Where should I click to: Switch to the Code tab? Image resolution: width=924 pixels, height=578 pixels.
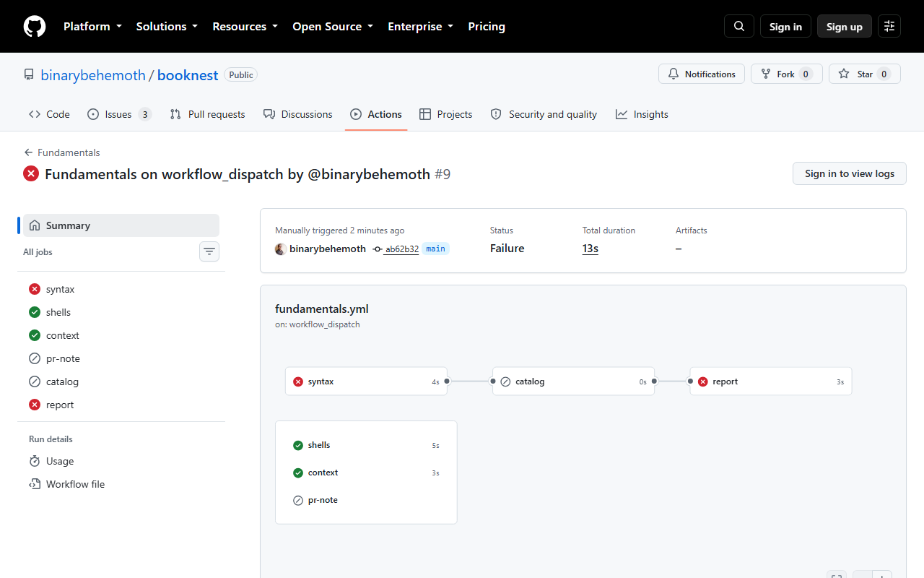(49, 114)
